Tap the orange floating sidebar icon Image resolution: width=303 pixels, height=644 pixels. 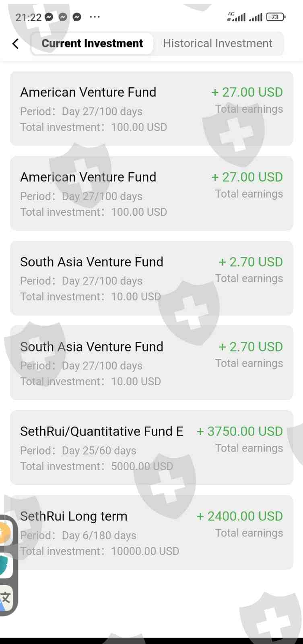click(4, 533)
